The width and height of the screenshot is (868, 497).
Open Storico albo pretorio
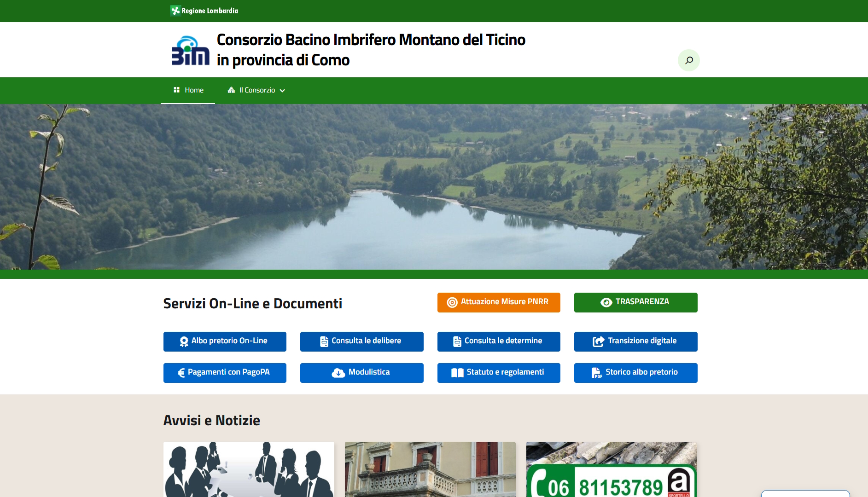[x=635, y=373]
